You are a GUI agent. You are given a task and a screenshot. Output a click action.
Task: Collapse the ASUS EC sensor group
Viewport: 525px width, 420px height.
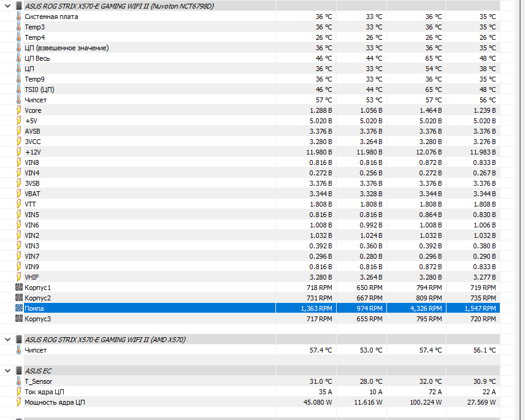(x=8, y=371)
